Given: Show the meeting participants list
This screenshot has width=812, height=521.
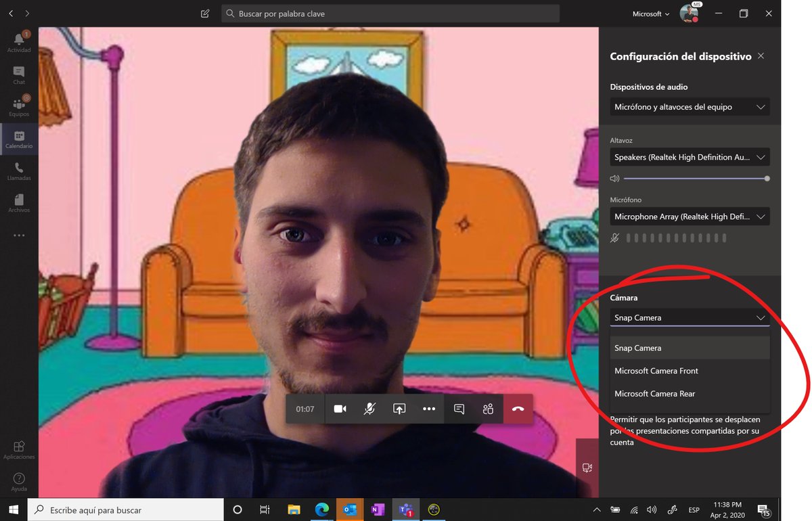Looking at the screenshot, I should pyautogui.click(x=489, y=409).
